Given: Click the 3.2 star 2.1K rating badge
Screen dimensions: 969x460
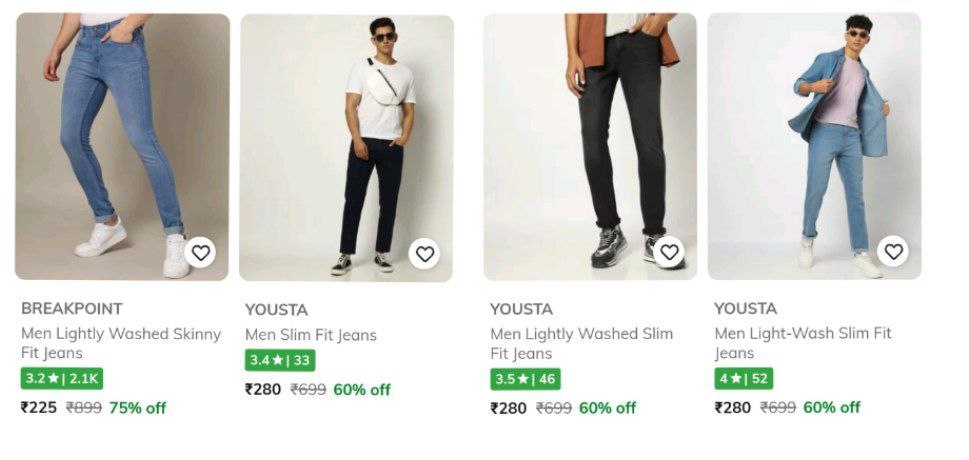Looking at the screenshot, I should 62,379.
